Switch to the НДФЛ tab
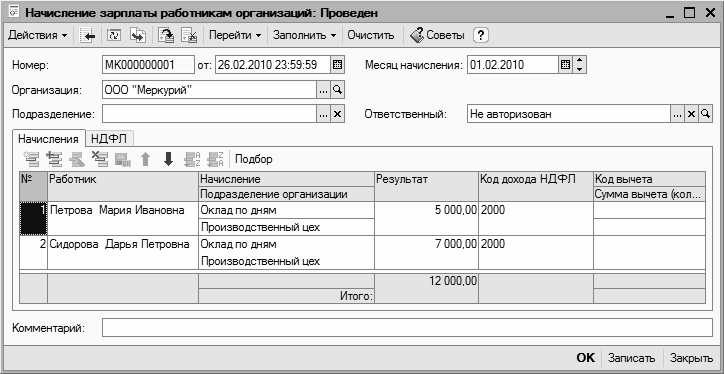The height and width of the screenshot is (374, 724). point(109,139)
